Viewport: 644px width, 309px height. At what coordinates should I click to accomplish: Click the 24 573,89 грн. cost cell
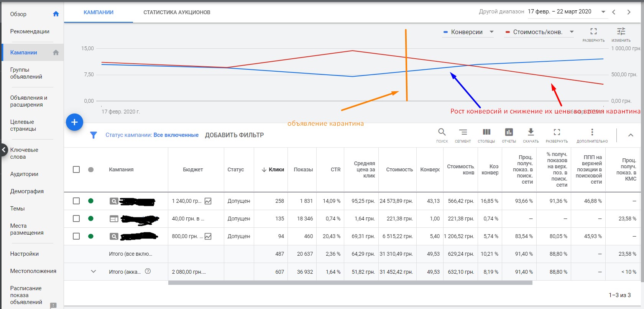(x=396, y=201)
